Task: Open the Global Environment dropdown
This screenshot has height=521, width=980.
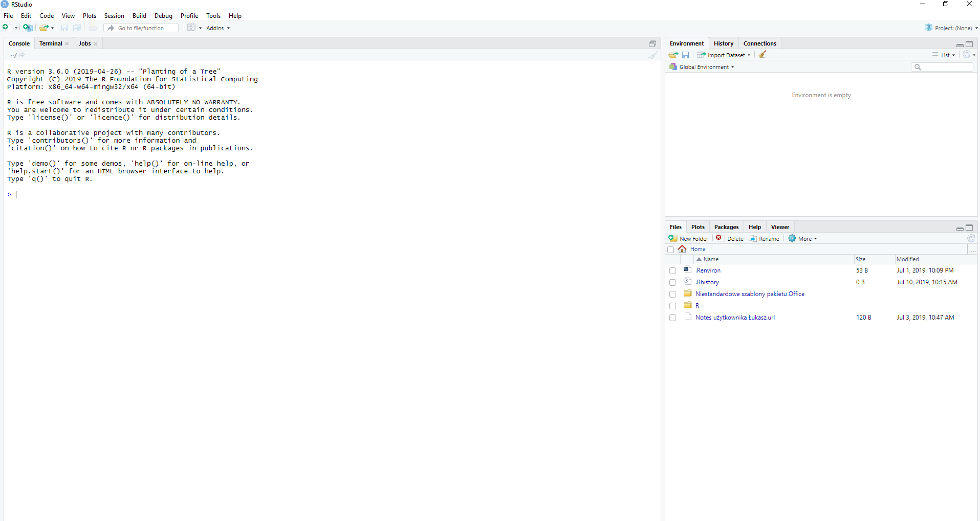Action: click(x=702, y=67)
